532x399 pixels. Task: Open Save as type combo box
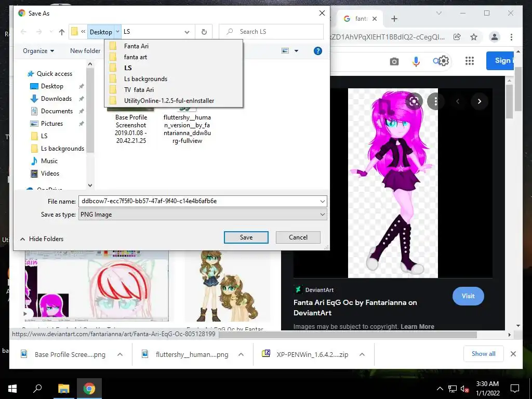click(203, 215)
